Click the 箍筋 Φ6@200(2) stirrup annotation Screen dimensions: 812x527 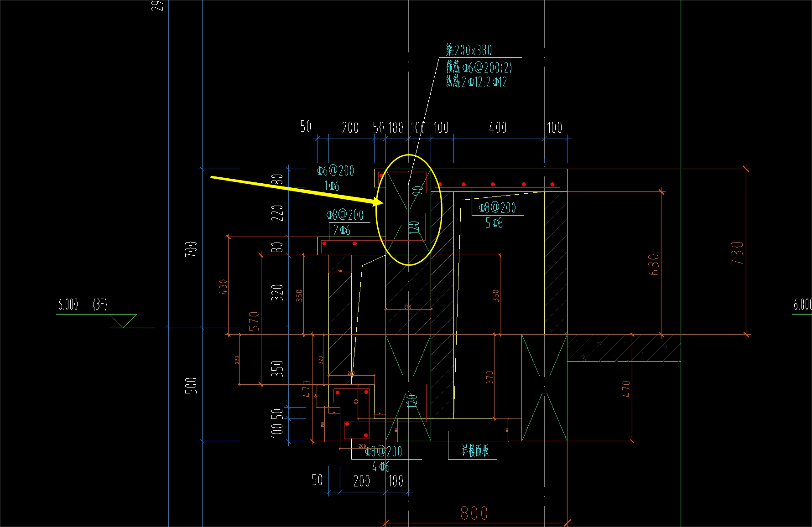479,68
